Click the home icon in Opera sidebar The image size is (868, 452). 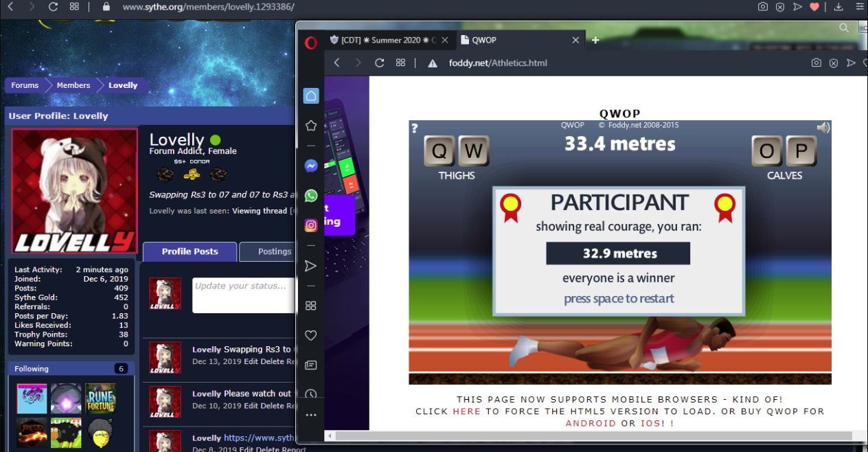[x=311, y=95]
